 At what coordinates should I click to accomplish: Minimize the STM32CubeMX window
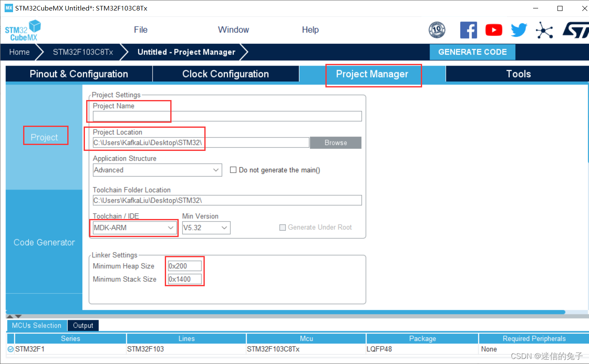pos(536,8)
